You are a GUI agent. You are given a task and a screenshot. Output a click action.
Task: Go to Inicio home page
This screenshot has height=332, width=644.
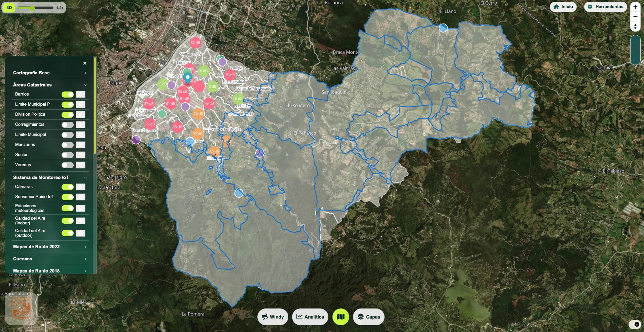pos(563,7)
